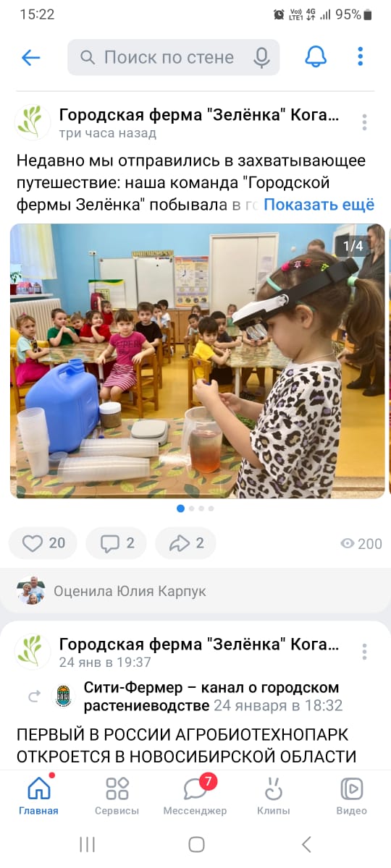The image size is (391, 868).
Task: Share the first post
Action: [x=185, y=543]
